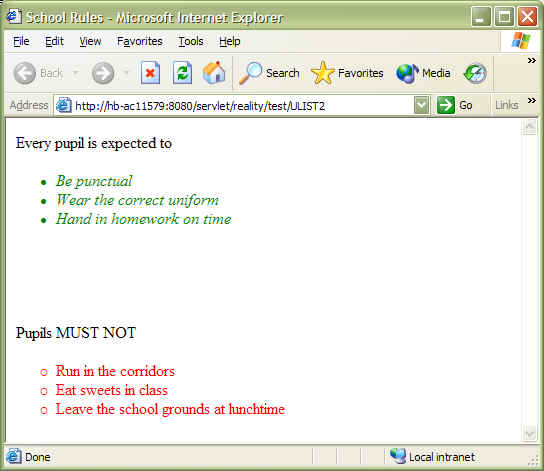Screen dimensions: 544x471
Task: Click 'Hand in homework on time' item
Action: point(144,219)
